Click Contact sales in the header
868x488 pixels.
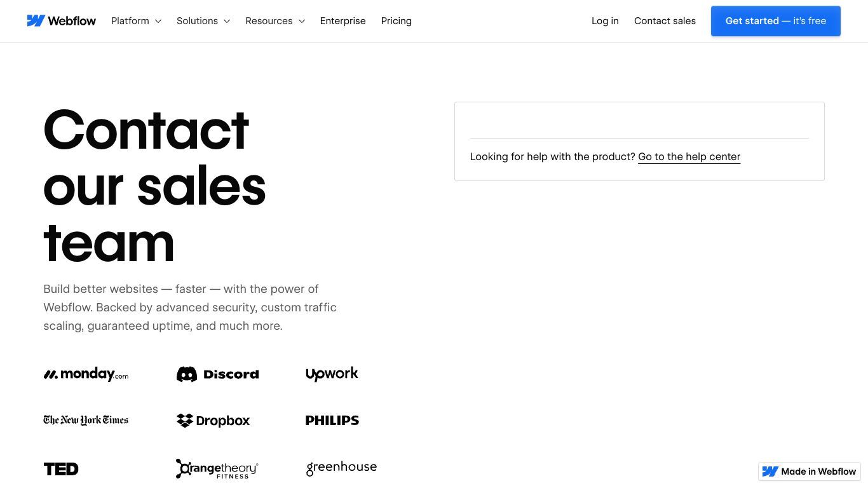[x=665, y=21]
